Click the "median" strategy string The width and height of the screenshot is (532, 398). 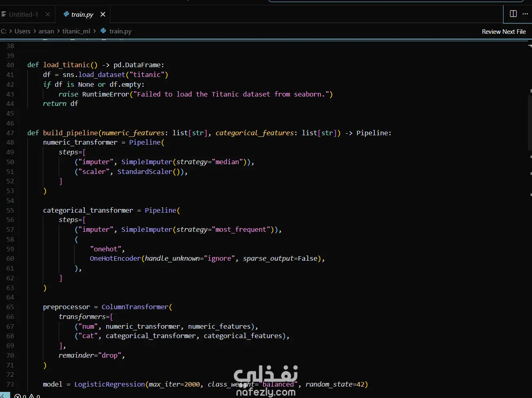pyautogui.click(x=227, y=162)
